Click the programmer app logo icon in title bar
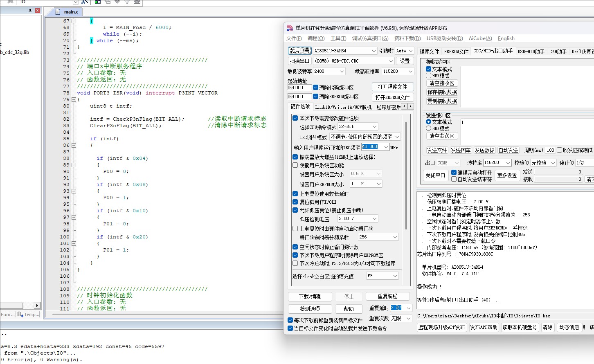The height and width of the screenshot is (364, 594). 290,28
